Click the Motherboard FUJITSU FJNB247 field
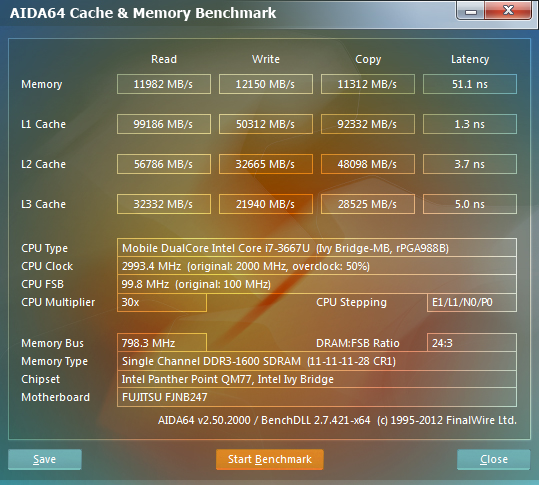 pos(317,397)
